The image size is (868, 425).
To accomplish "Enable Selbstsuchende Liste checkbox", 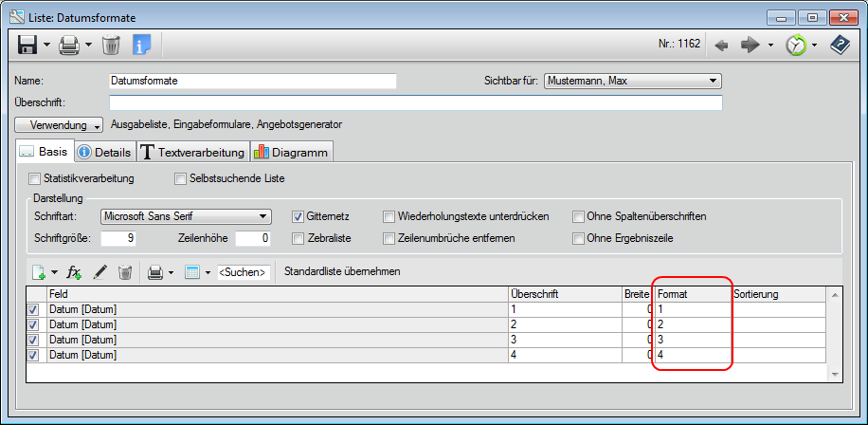I will point(180,179).
